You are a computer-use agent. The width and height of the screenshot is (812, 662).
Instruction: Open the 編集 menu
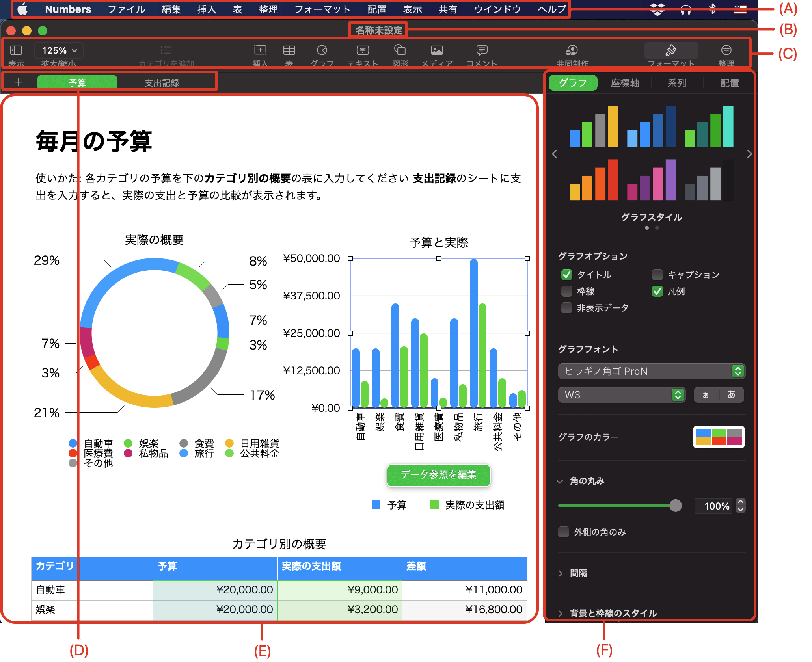(x=171, y=9)
